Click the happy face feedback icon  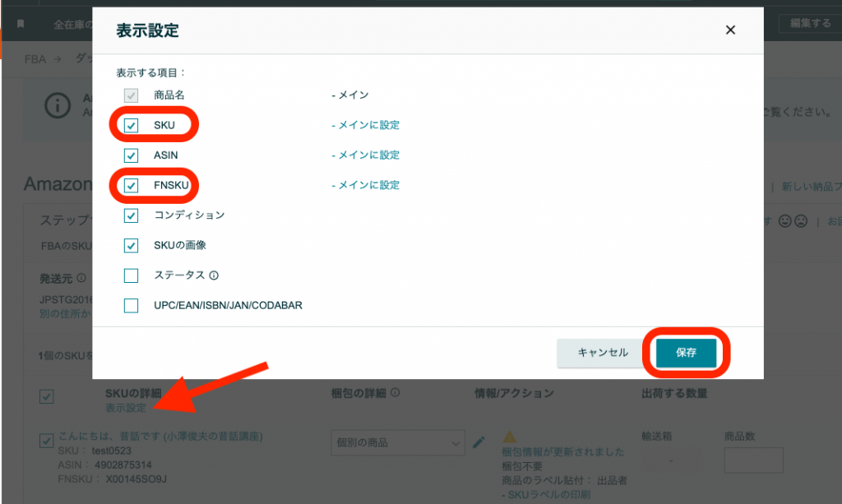(785, 220)
